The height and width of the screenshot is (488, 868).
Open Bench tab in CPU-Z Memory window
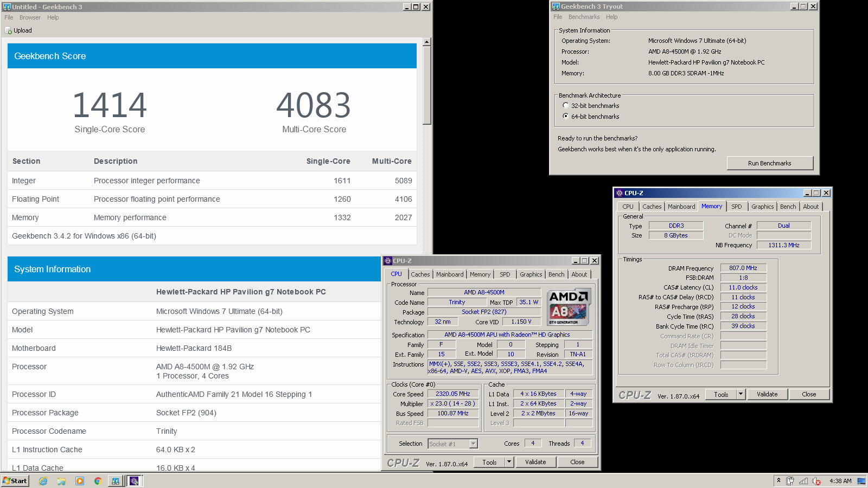coord(788,207)
